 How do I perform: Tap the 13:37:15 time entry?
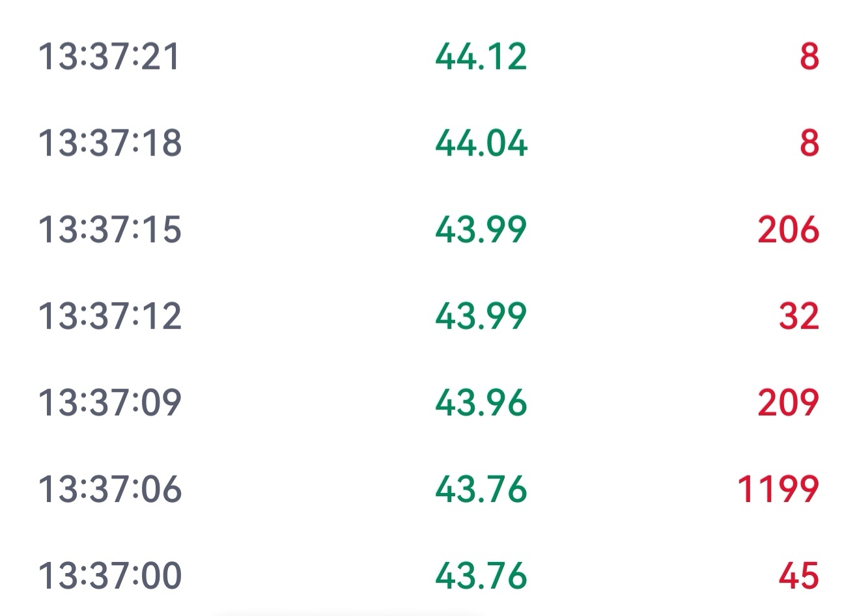pos(109,229)
